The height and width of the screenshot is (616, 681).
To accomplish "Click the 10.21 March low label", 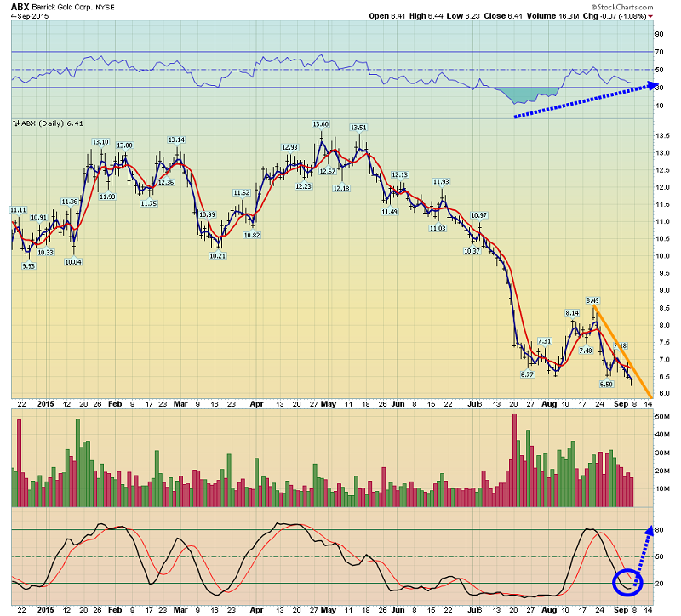I will 218,256.
